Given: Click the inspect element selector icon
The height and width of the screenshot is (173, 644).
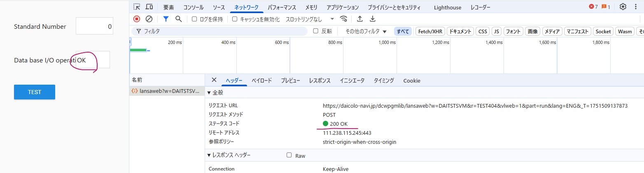Looking at the screenshot, I should [137, 7].
